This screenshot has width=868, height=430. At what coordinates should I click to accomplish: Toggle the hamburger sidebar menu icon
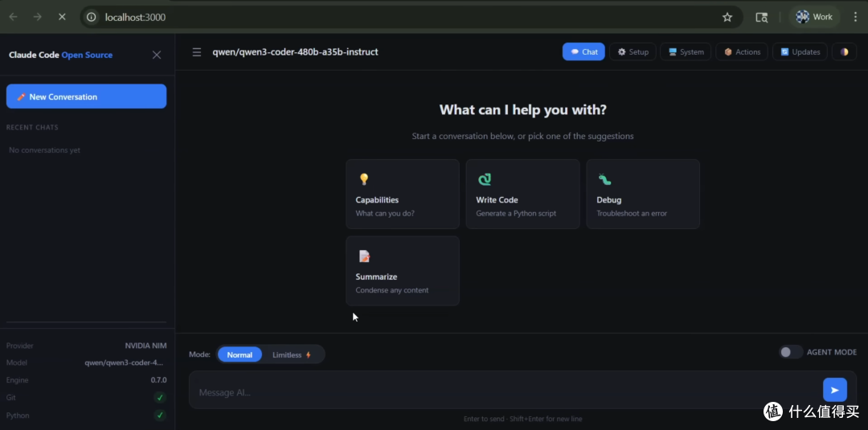coord(197,52)
